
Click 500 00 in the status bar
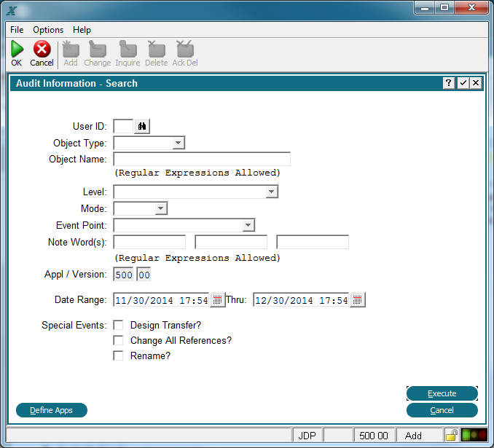click(374, 436)
